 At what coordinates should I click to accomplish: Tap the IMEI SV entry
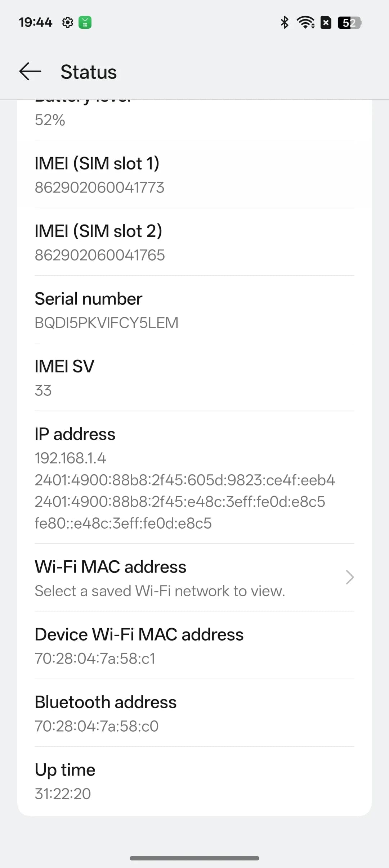[194, 378]
